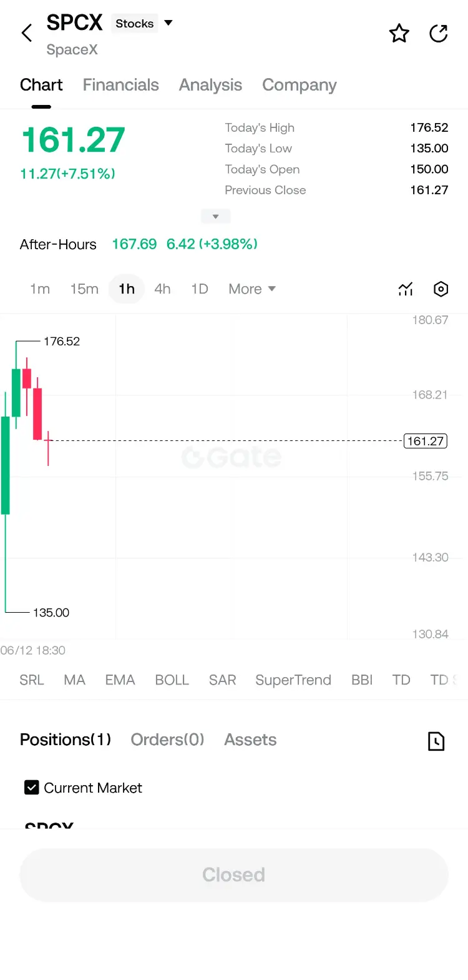
Task: Open the order history clock icon
Action: 436,741
